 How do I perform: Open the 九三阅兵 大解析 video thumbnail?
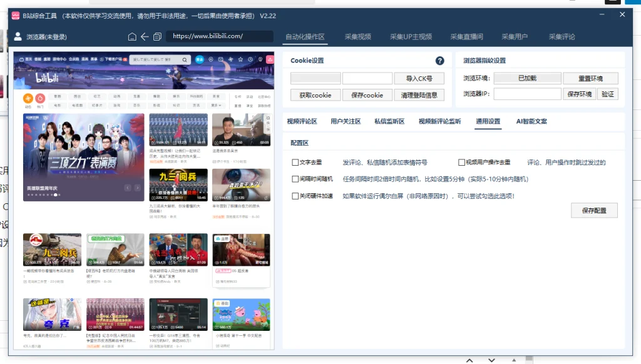[x=178, y=185]
